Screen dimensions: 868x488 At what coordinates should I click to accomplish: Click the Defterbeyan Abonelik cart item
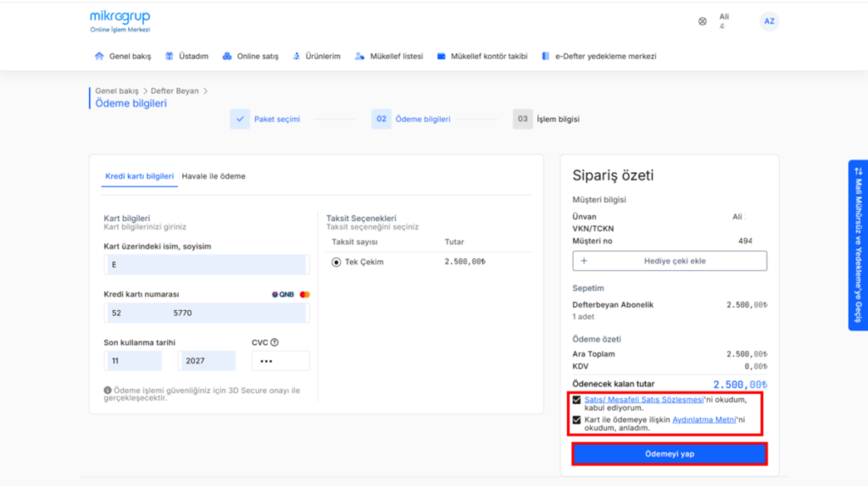coord(613,305)
